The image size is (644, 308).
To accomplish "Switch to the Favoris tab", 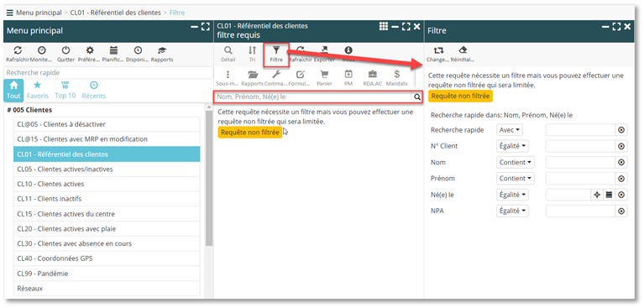I will [38, 90].
